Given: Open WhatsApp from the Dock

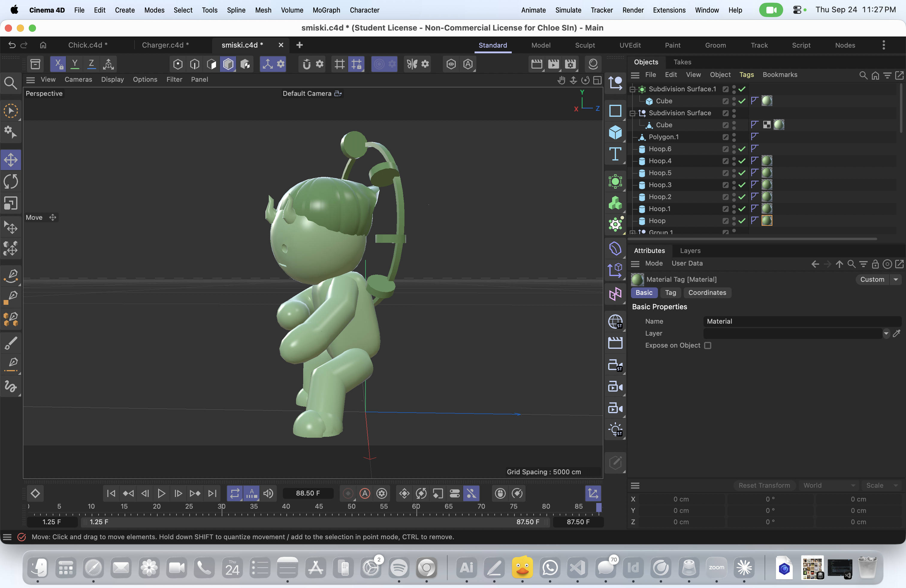Looking at the screenshot, I should [x=550, y=568].
